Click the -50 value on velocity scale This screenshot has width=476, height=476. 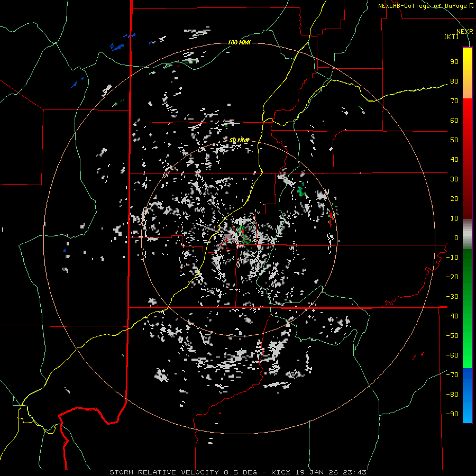(x=452, y=335)
